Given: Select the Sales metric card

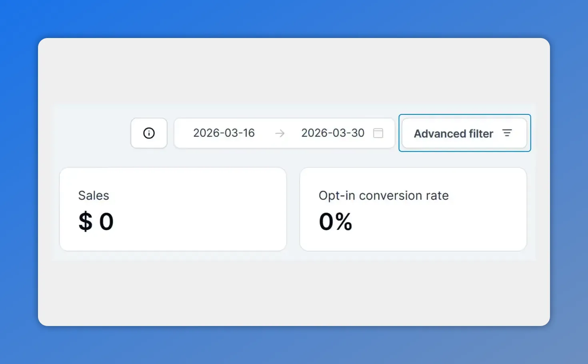Looking at the screenshot, I should [173, 209].
